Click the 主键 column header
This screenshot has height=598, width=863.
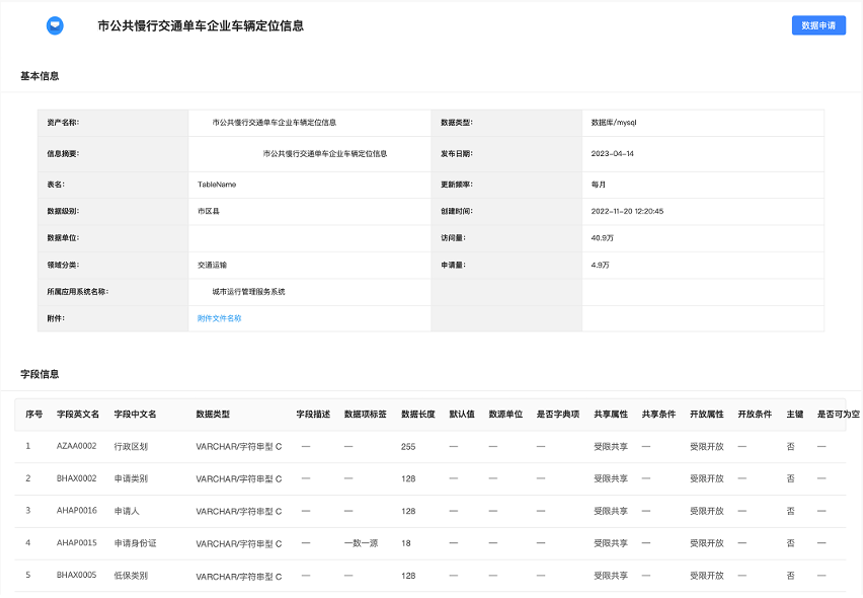coord(795,414)
